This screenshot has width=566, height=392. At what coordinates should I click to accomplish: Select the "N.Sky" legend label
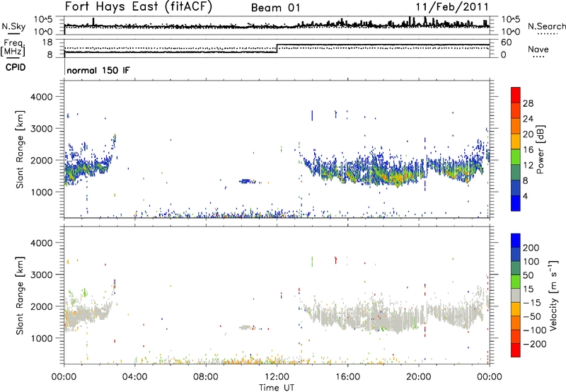point(13,26)
